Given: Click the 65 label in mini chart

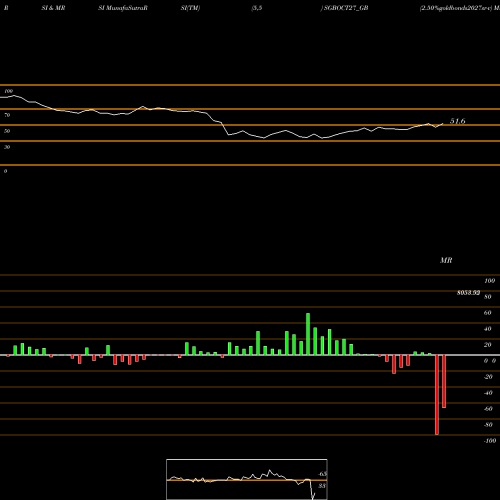Looking at the screenshot, I should click(x=322, y=474).
